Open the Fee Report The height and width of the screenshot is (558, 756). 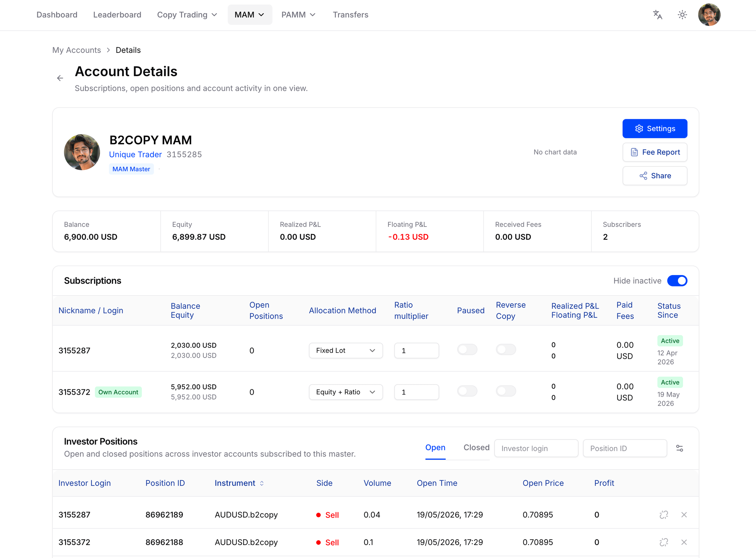(x=655, y=152)
